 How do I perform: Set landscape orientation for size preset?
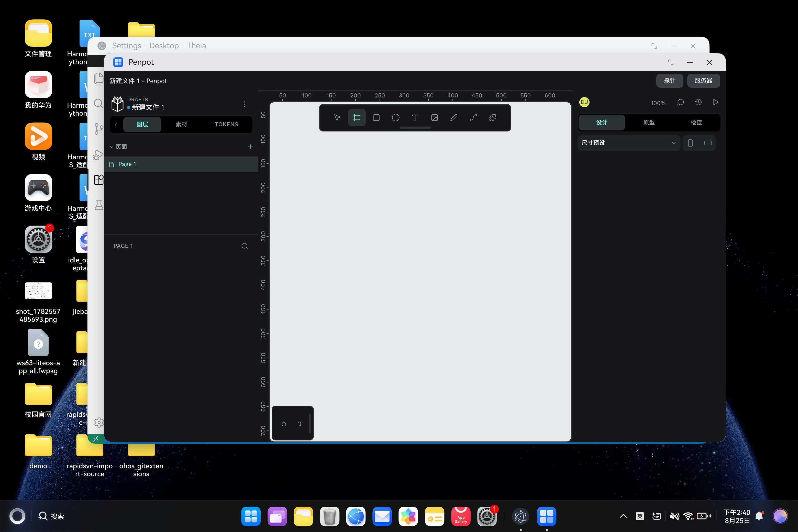(708, 143)
